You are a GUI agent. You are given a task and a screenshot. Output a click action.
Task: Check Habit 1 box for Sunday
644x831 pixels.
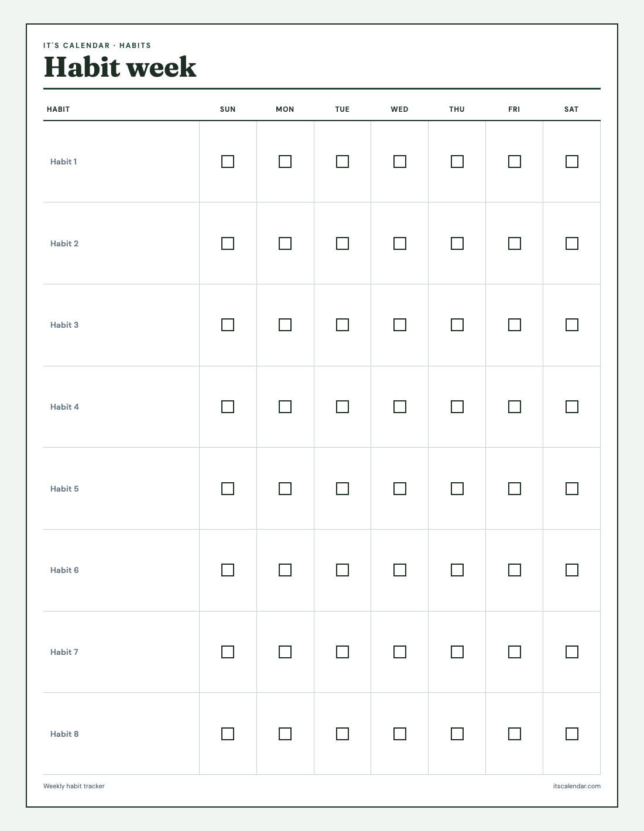click(x=228, y=162)
